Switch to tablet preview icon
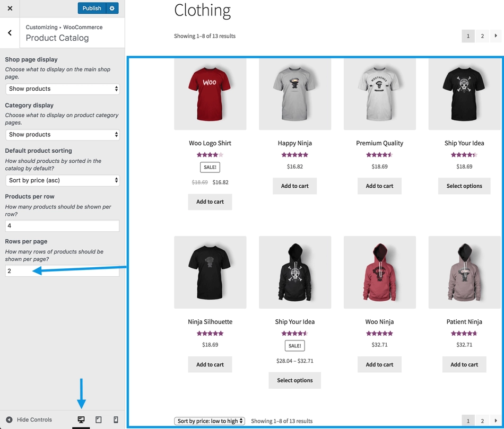504x429 pixels. click(99, 419)
